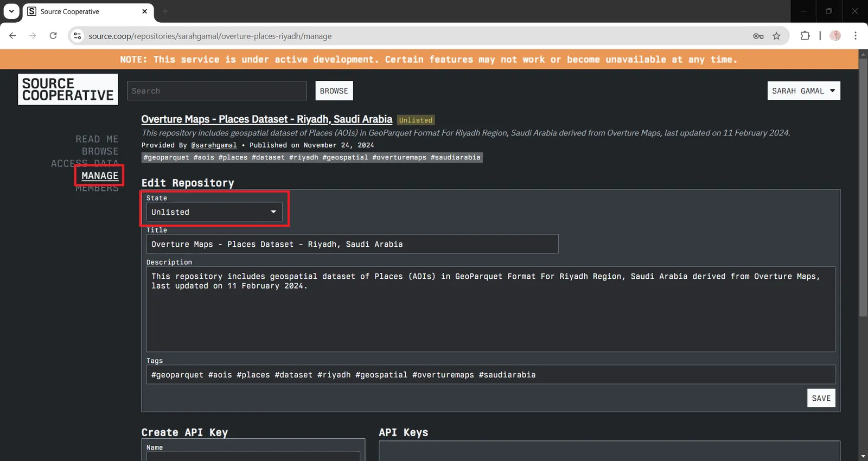Image resolution: width=868 pixels, height=461 pixels.
Task: Open the Chrome profile avatar
Action: pyautogui.click(x=835, y=36)
